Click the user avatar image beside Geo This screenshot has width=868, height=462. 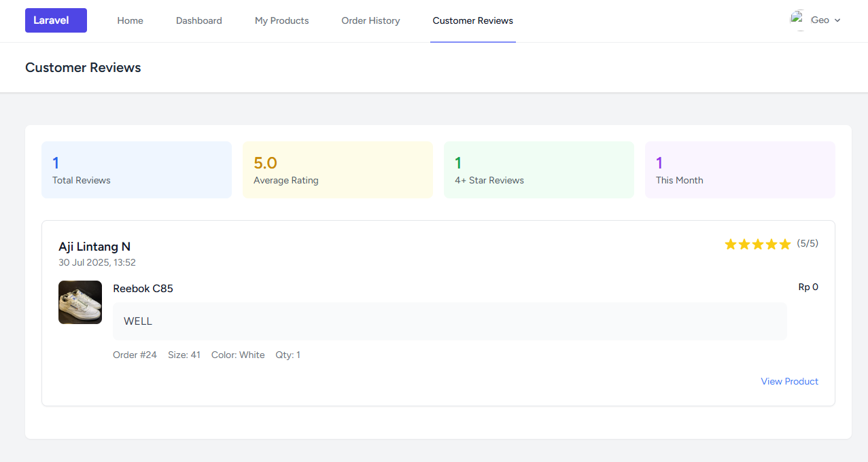click(x=797, y=20)
